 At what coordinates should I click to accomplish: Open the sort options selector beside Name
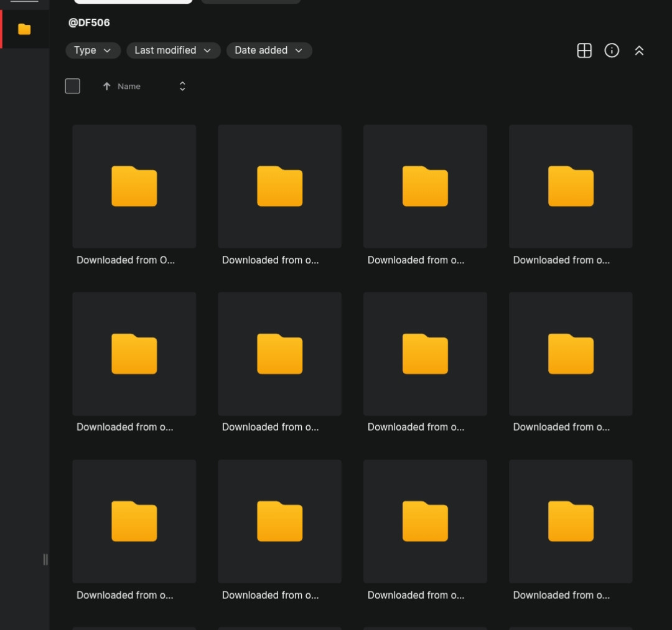point(182,86)
